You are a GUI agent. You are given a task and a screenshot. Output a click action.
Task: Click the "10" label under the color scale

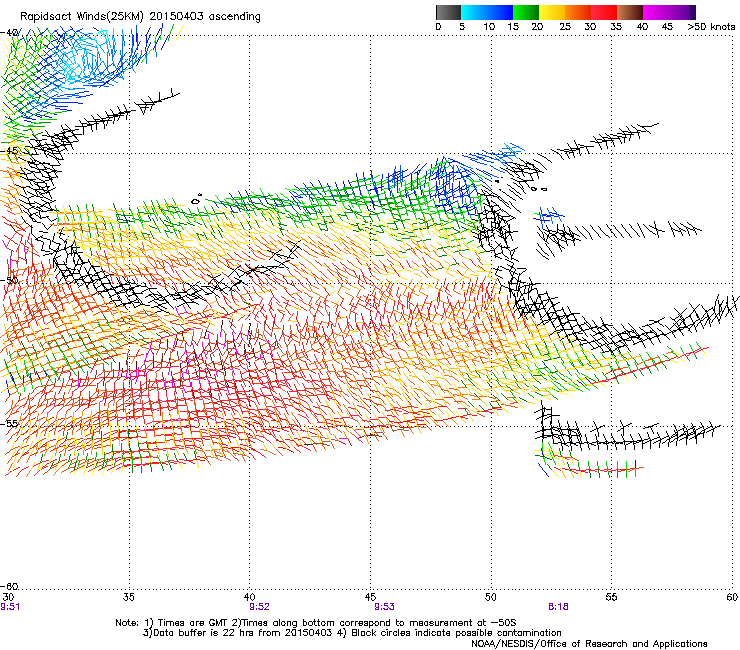click(x=489, y=27)
